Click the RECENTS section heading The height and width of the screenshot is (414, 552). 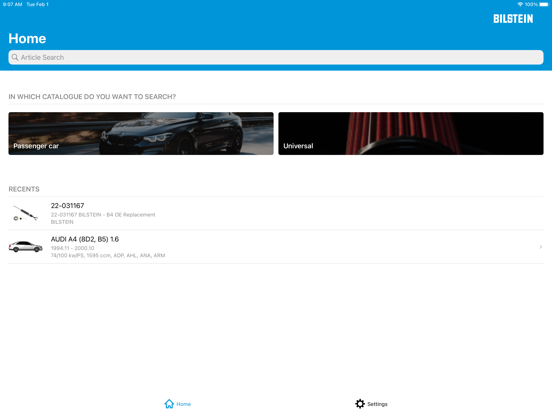coord(24,189)
